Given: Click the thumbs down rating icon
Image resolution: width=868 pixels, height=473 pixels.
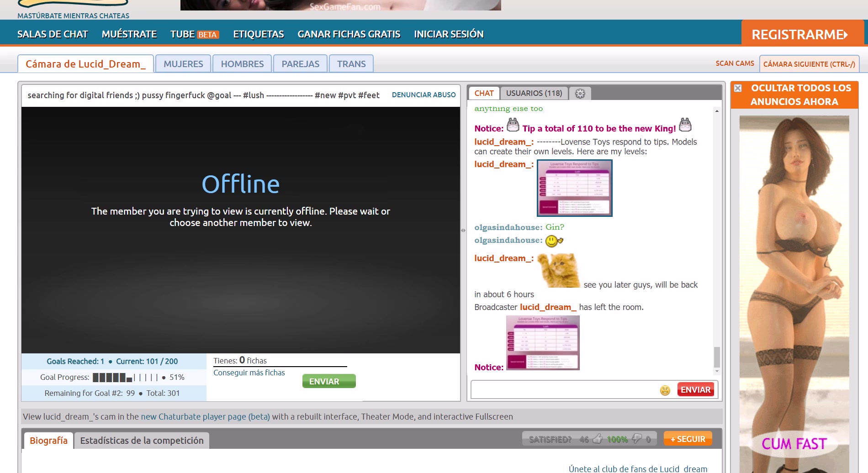Looking at the screenshot, I should (x=637, y=439).
